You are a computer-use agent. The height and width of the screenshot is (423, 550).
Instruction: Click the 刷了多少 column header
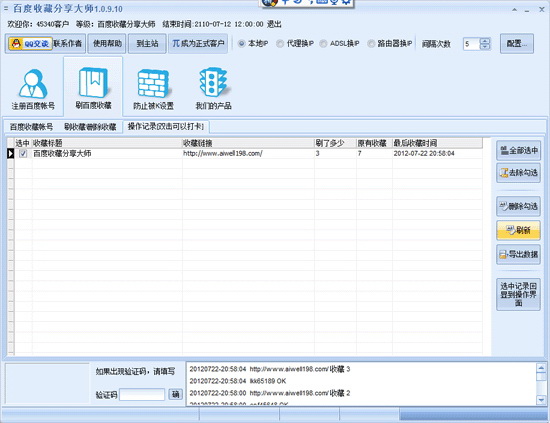[335, 143]
